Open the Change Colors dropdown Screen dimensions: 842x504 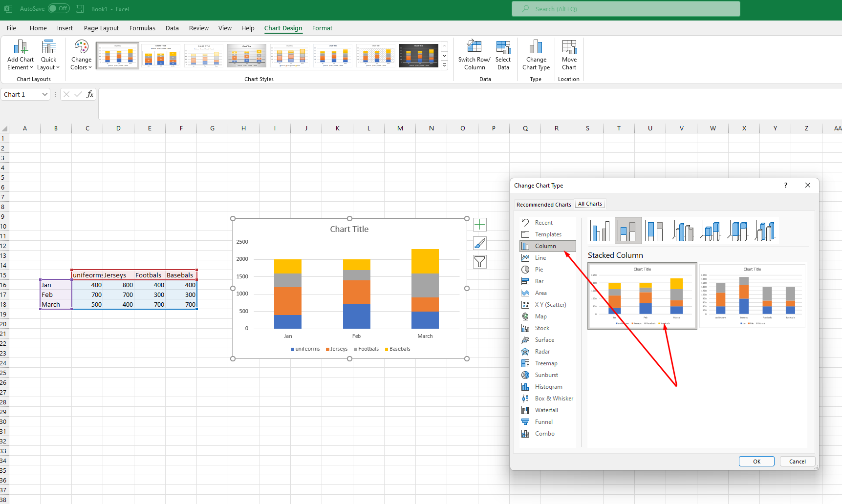point(81,55)
